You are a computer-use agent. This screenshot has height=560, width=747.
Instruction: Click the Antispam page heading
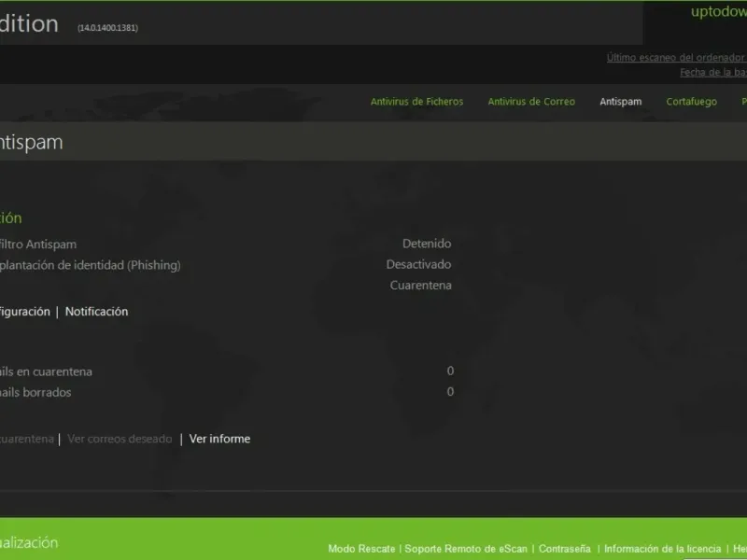[32, 143]
